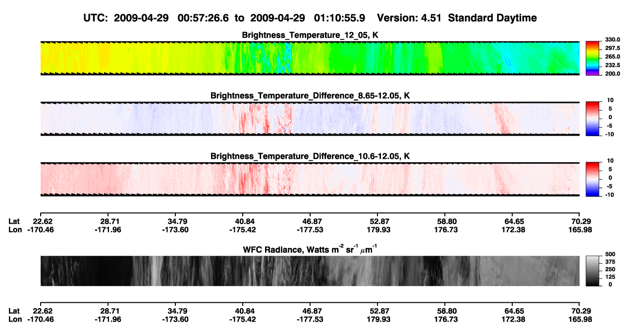Click the 200.0 colorbar tick label
This screenshot has width=644, height=330.
pos(613,74)
